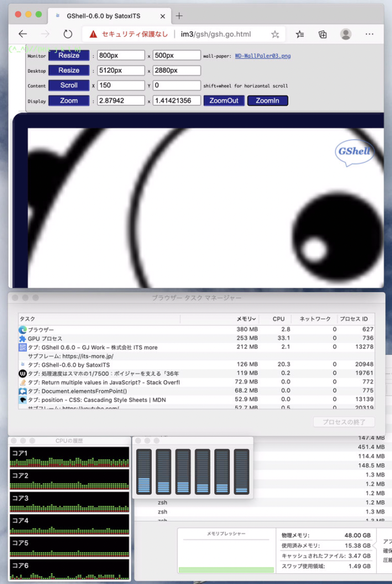The image size is (392, 584).
Task: Sort tasks by the CPU column header
Action: tap(278, 319)
